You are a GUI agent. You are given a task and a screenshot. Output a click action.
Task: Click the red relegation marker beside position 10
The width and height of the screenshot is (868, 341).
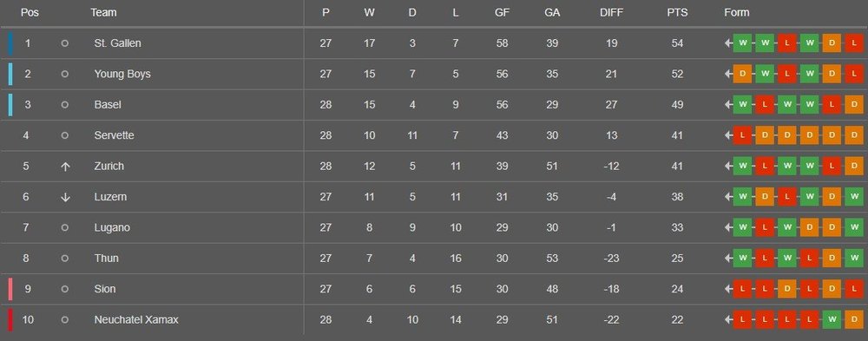coord(10,319)
